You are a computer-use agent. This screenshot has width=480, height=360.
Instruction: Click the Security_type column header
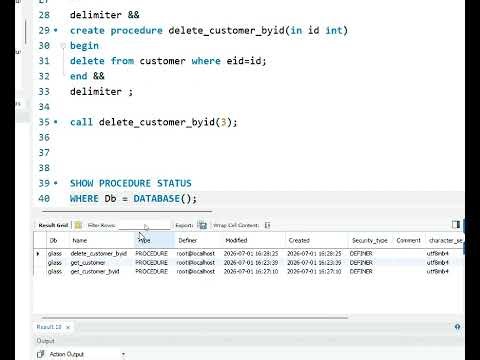click(370, 240)
